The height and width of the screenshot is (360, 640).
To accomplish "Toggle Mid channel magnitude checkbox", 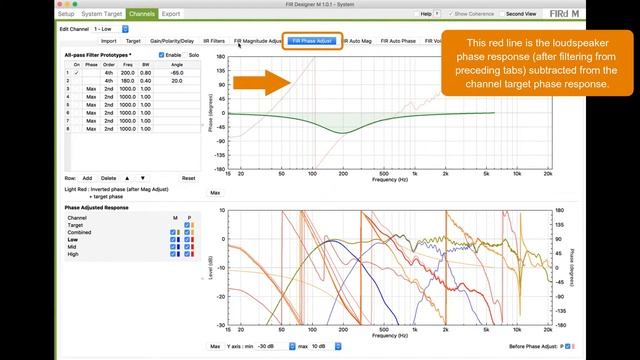I will (x=173, y=247).
